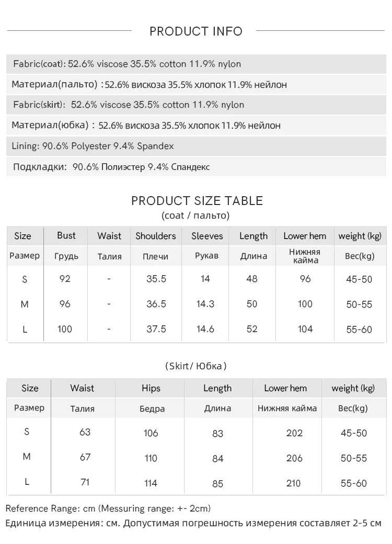Click coat size L sleeves value 14.6
This screenshot has width=392, height=544.
[x=205, y=329]
